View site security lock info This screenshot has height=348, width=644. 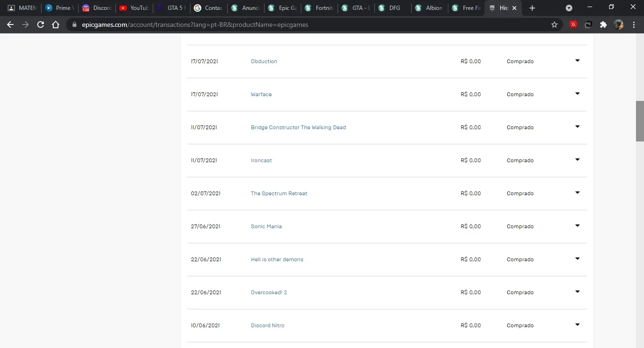tap(74, 25)
